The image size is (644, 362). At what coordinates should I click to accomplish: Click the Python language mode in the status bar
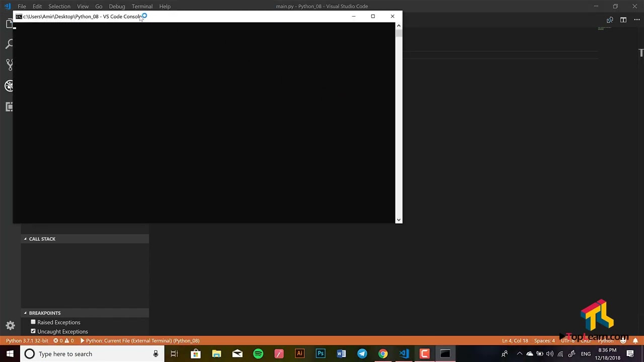pos(605,341)
